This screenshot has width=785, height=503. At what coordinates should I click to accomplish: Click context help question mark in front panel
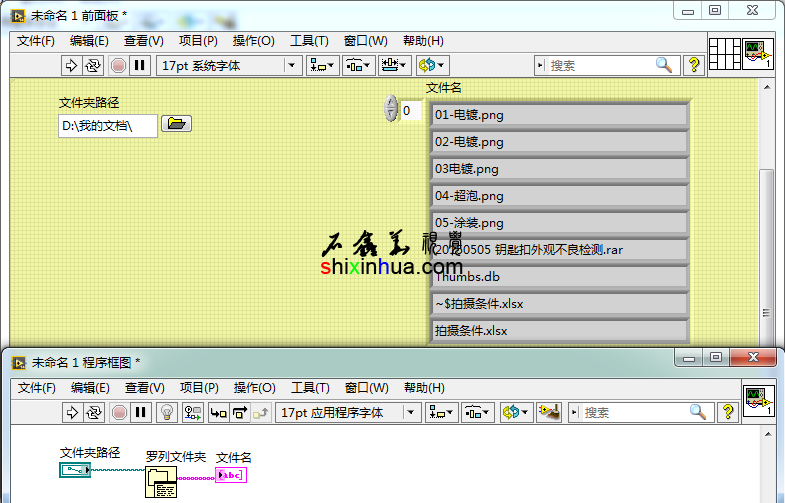(694, 65)
